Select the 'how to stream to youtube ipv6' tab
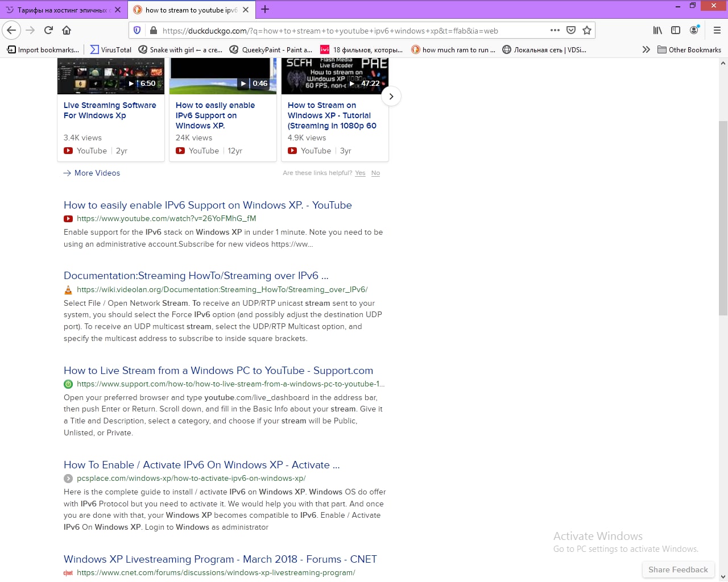 pyautogui.click(x=191, y=10)
